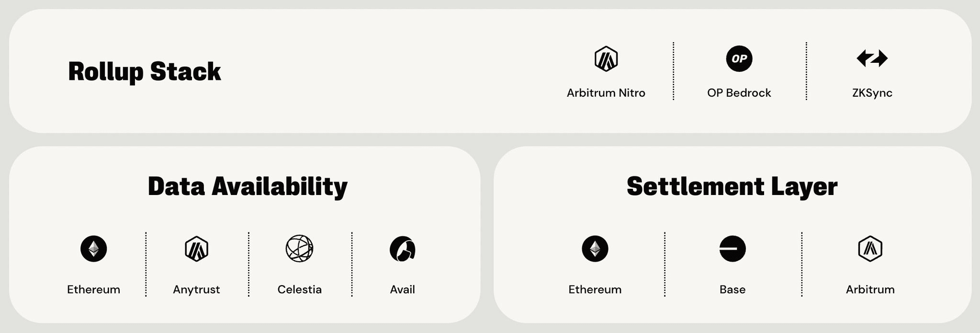Image resolution: width=980 pixels, height=333 pixels.
Task: Select the OP Bedrock circular icon
Action: (739, 58)
